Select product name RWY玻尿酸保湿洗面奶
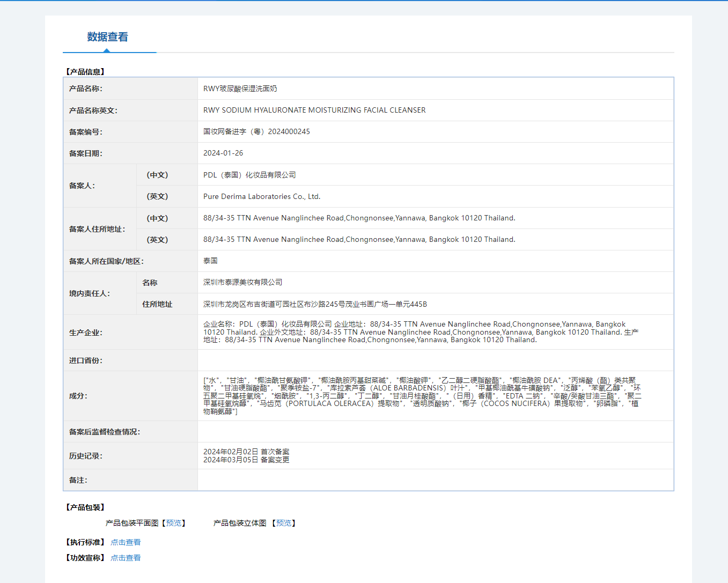The width and height of the screenshot is (728, 583). point(240,88)
